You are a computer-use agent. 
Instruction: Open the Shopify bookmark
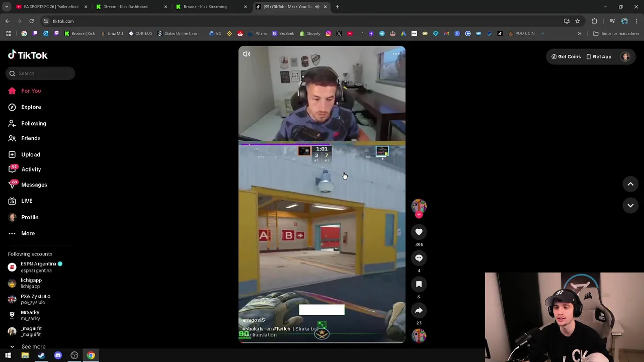pos(310,34)
